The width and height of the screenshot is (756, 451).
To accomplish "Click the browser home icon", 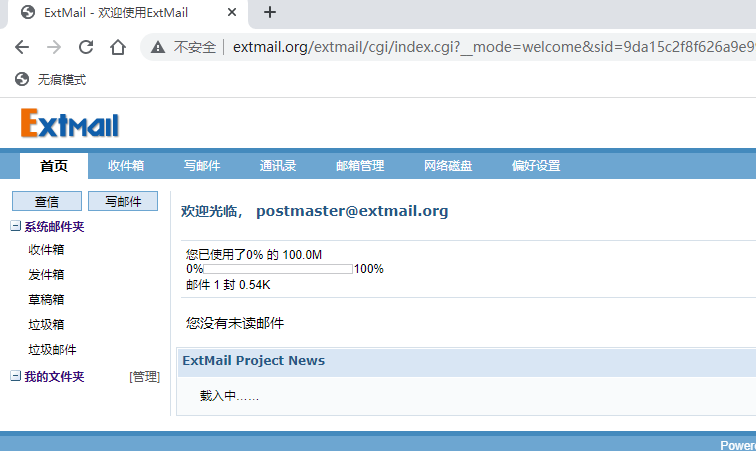I will point(118,47).
